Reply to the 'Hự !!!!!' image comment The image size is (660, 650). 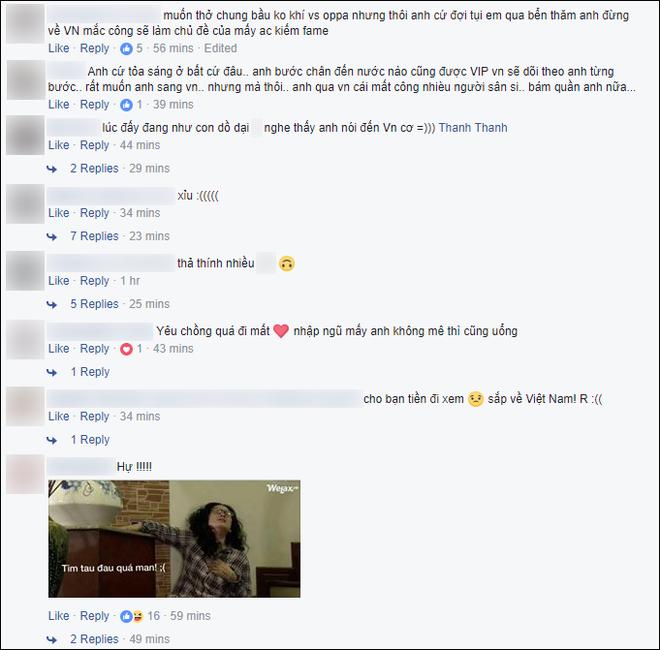click(x=94, y=616)
